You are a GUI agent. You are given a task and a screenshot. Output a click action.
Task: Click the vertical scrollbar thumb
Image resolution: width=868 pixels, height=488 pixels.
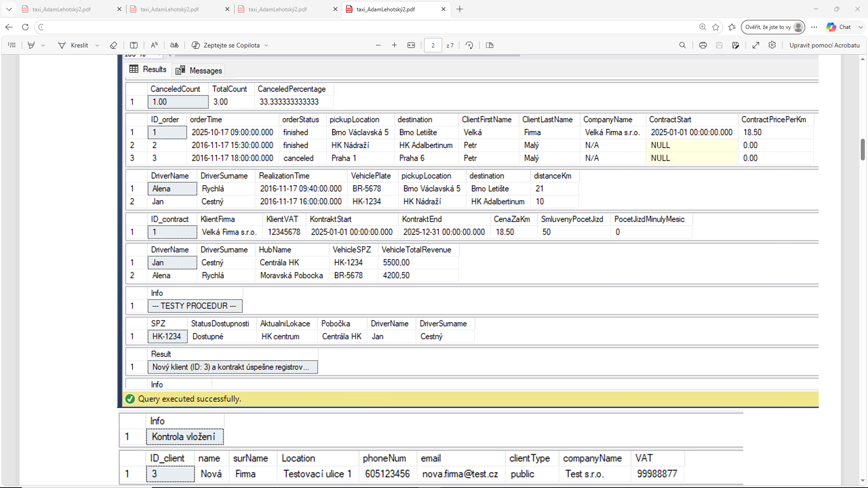(x=863, y=150)
